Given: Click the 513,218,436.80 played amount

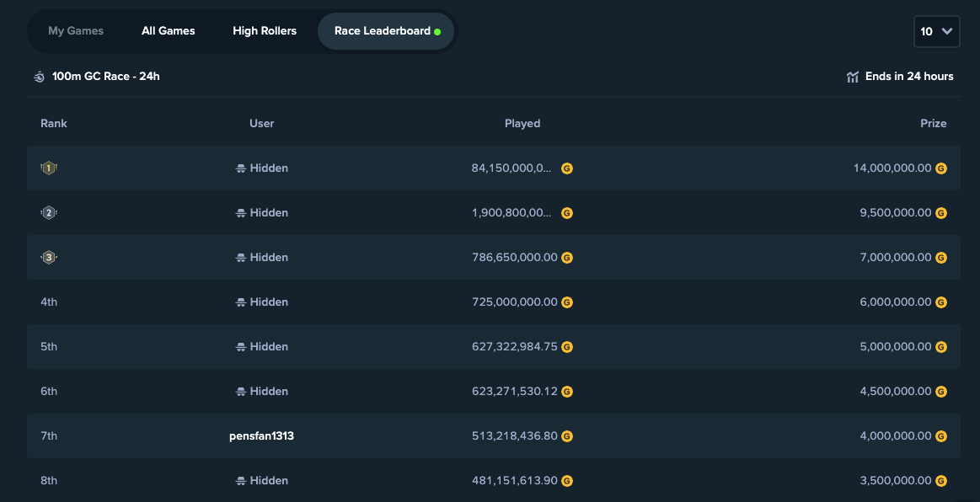Looking at the screenshot, I should [514, 435].
